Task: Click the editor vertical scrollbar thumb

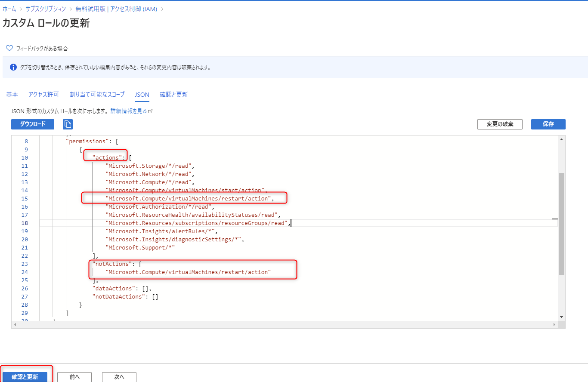Action: (561, 224)
